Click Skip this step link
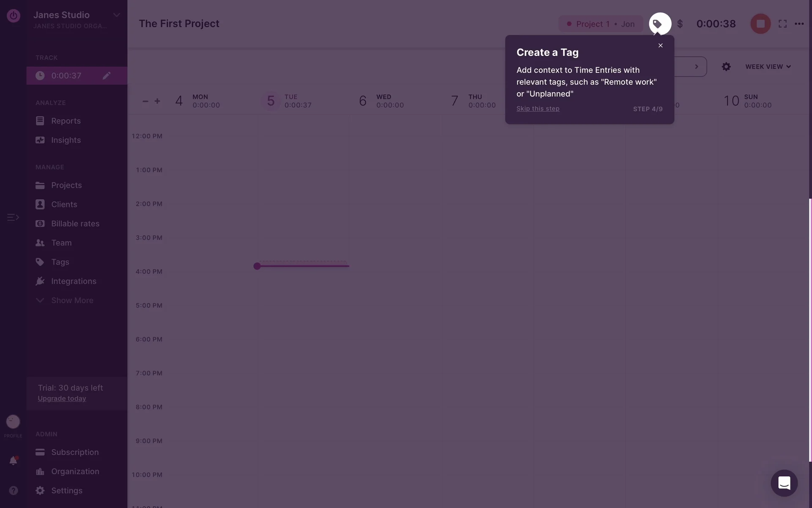 click(538, 109)
